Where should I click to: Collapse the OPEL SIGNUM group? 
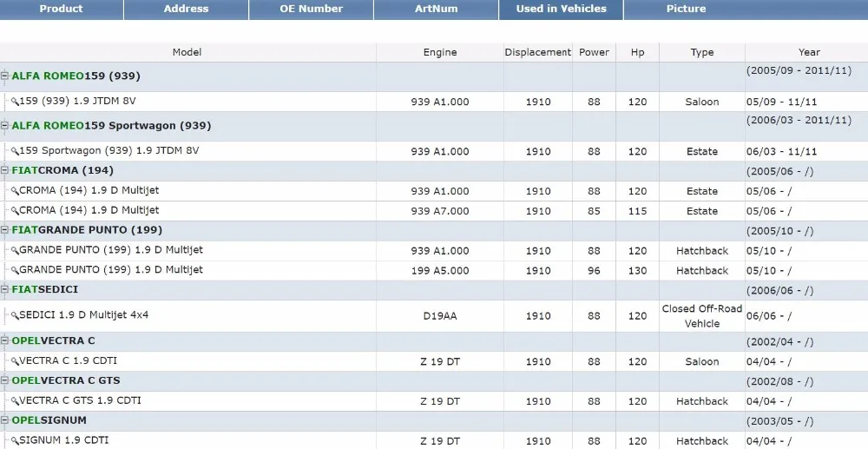pos(5,420)
